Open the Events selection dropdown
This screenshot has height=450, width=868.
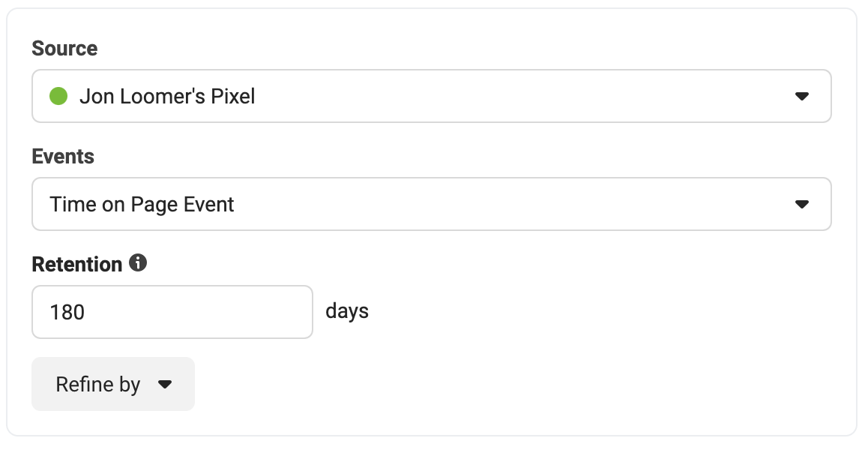(431, 204)
